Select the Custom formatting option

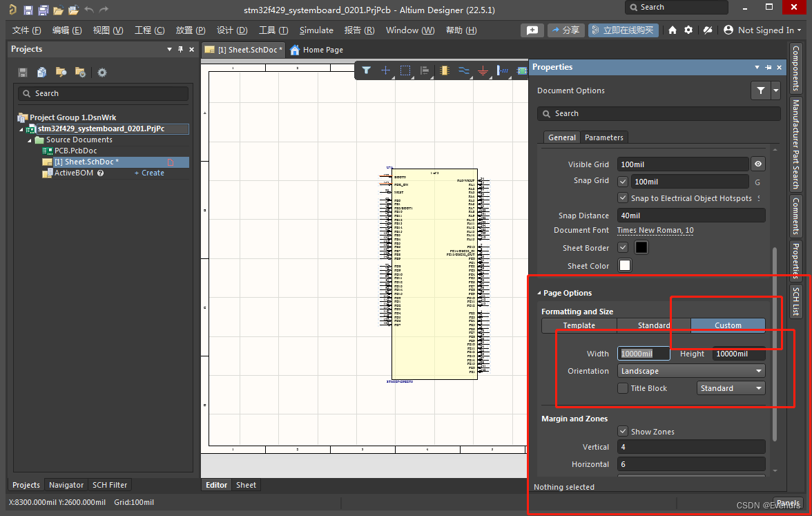tap(728, 325)
